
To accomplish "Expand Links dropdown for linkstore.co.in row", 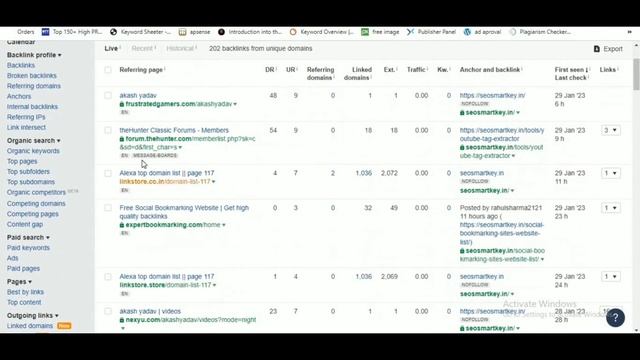I will click(x=611, y=173).
